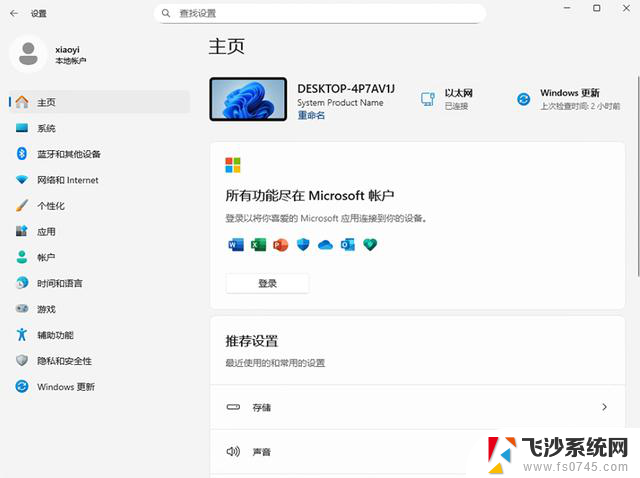Click the desktop wallpaper thumbnail
This screenshot has height=478, width=640.
[248, 99]
